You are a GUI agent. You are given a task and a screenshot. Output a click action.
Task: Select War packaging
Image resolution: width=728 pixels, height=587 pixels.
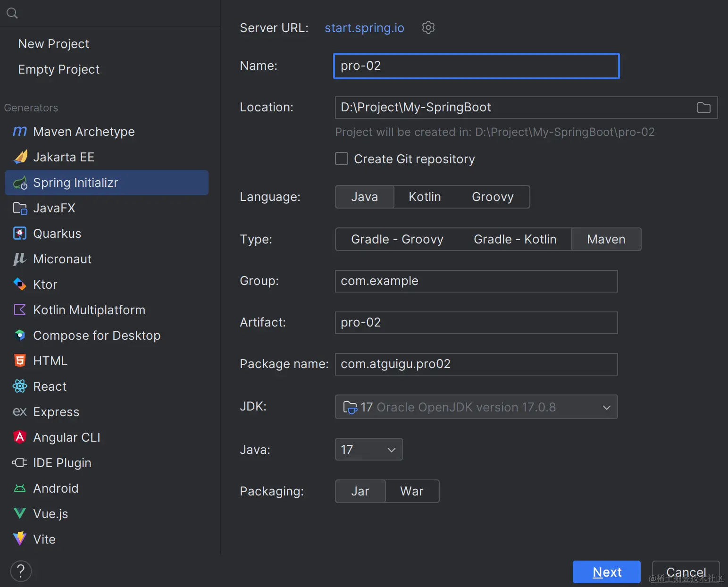point(412,491)
